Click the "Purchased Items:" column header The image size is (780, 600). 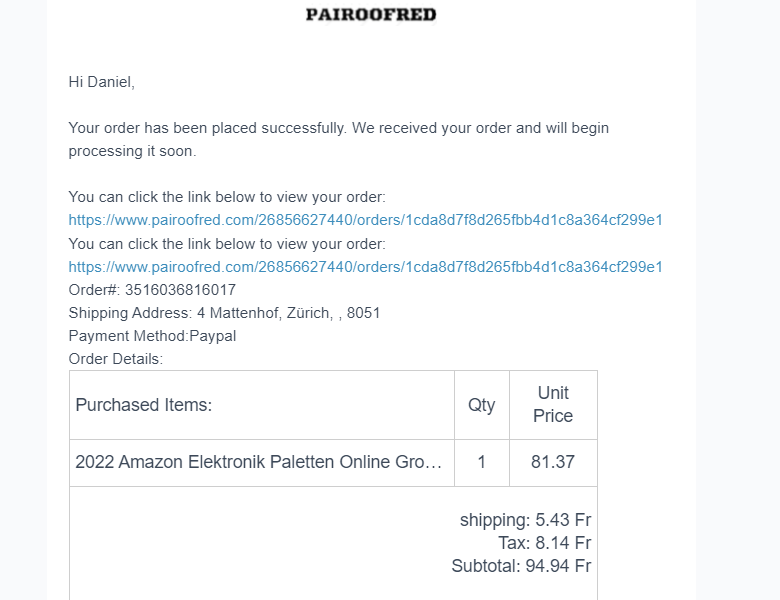(144, 405)
